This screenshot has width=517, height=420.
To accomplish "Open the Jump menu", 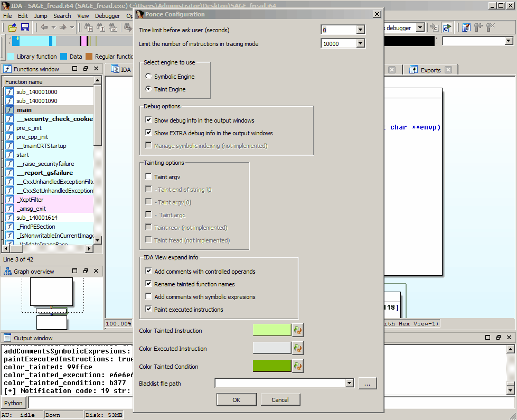I will pos(41,16).
